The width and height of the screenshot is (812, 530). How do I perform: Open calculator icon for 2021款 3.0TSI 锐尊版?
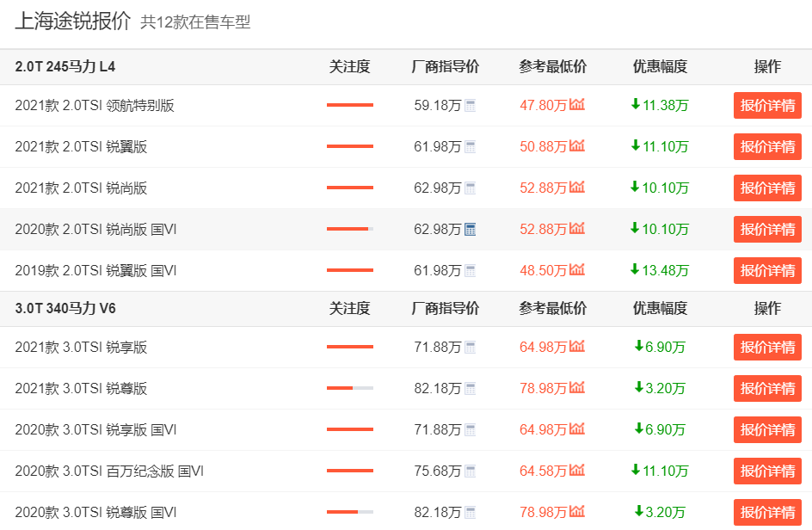471,389
